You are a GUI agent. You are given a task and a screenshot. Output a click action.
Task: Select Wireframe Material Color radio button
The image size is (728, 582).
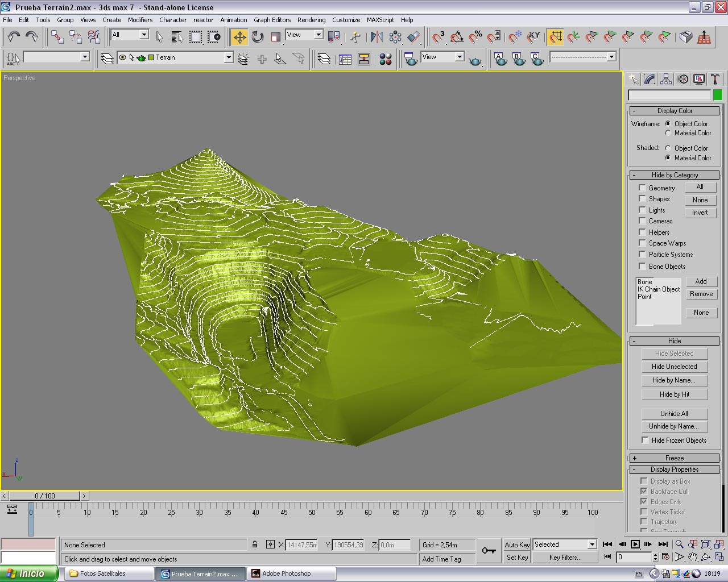click(668, 133)
